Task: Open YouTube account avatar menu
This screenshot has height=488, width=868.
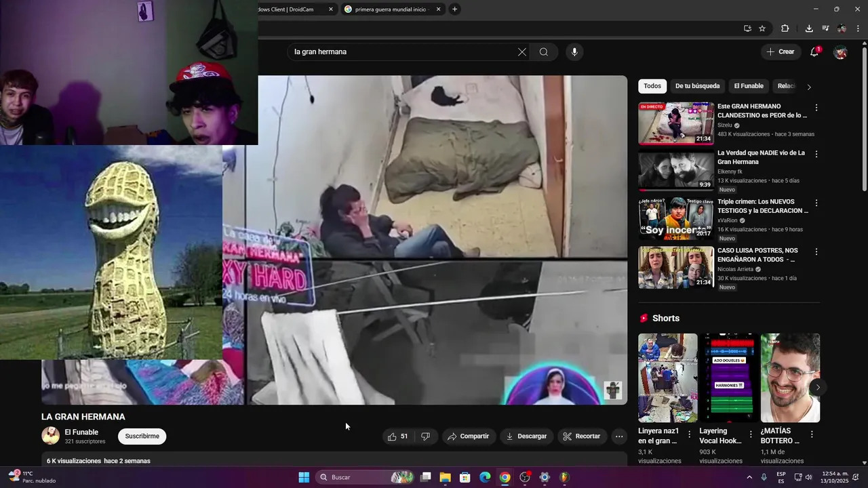Action: pos(840,52)
